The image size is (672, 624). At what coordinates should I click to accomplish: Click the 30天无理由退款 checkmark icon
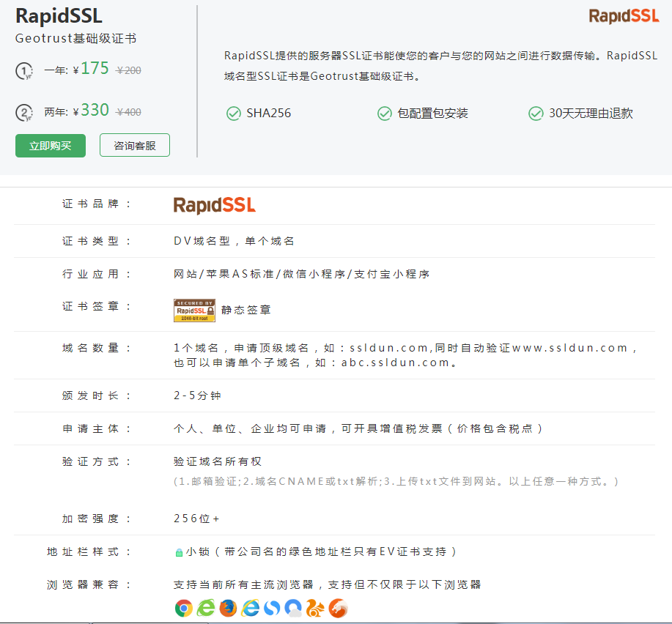pos(536,114)
